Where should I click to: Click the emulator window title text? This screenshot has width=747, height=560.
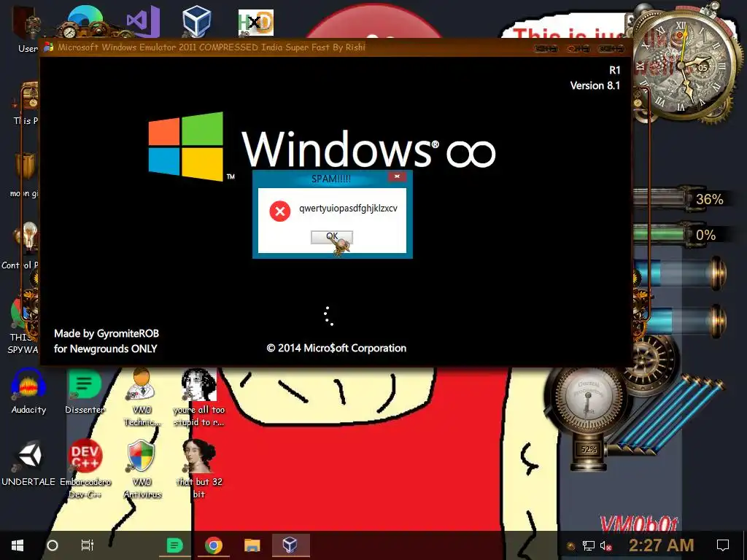pyautogui.click(x=212, y=47)
